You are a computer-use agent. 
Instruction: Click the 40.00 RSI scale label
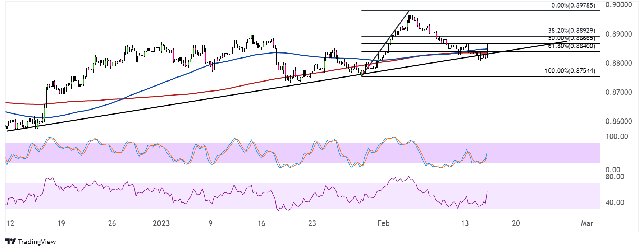click(x=615, y=203)
